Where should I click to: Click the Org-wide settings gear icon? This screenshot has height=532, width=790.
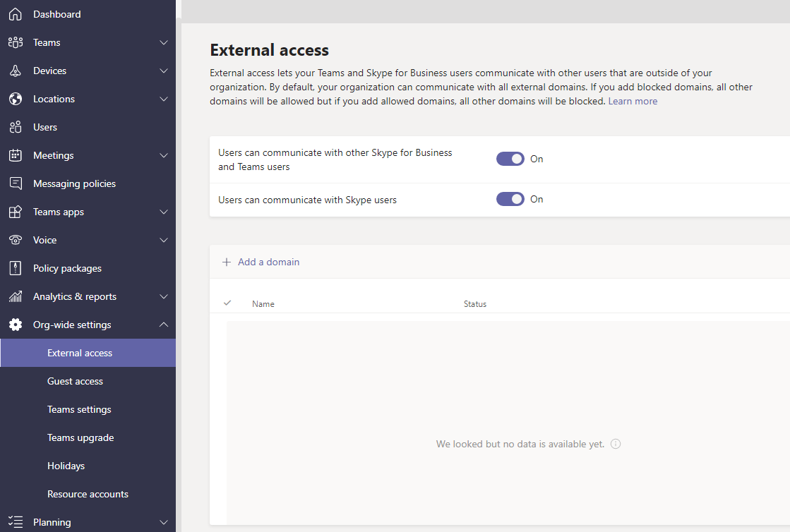[15, 325]
